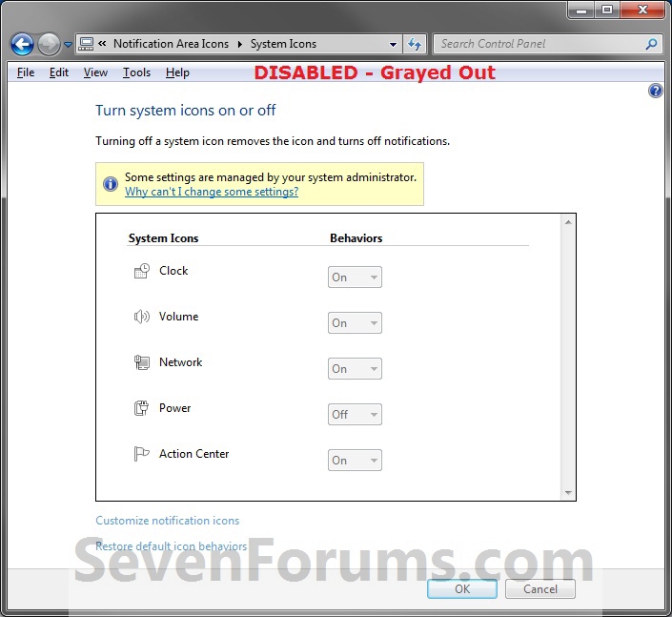Open the Tools menu
Screen dimensions: 672x617
[136, 72]
